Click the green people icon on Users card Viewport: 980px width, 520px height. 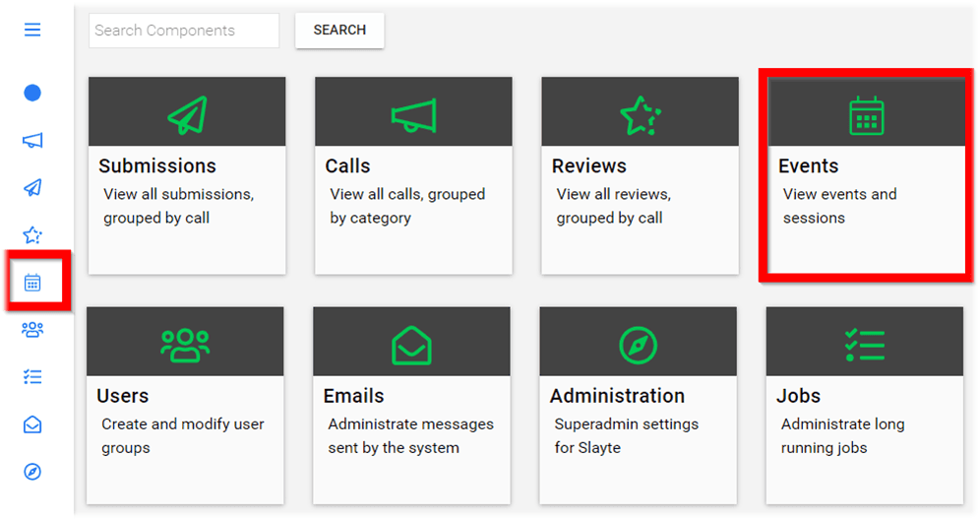185,346
